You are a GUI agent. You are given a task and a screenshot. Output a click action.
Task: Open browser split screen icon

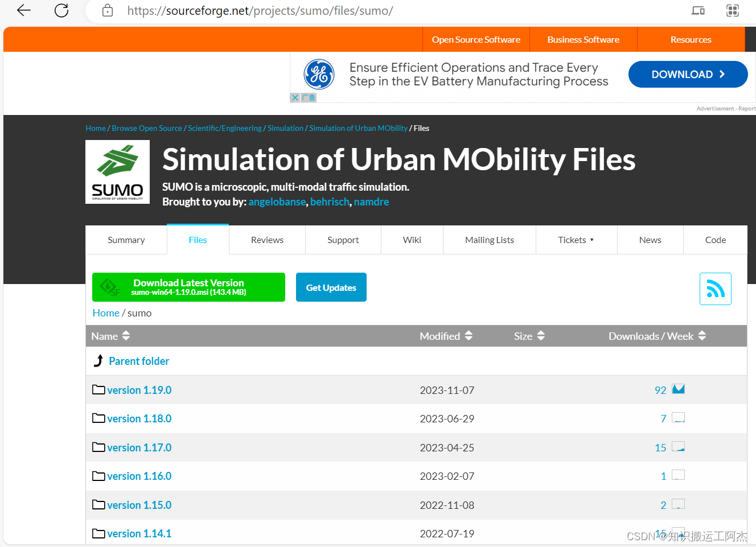click(698, 10)
